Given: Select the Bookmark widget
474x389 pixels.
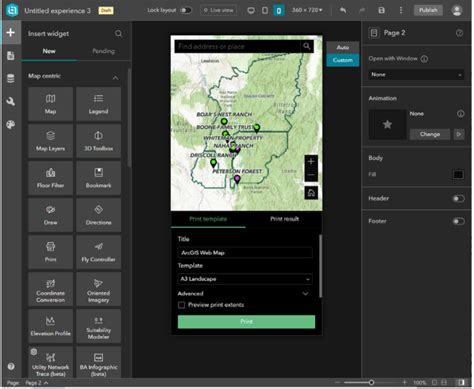Looking at the screenshot, I should tap(98, 178).
